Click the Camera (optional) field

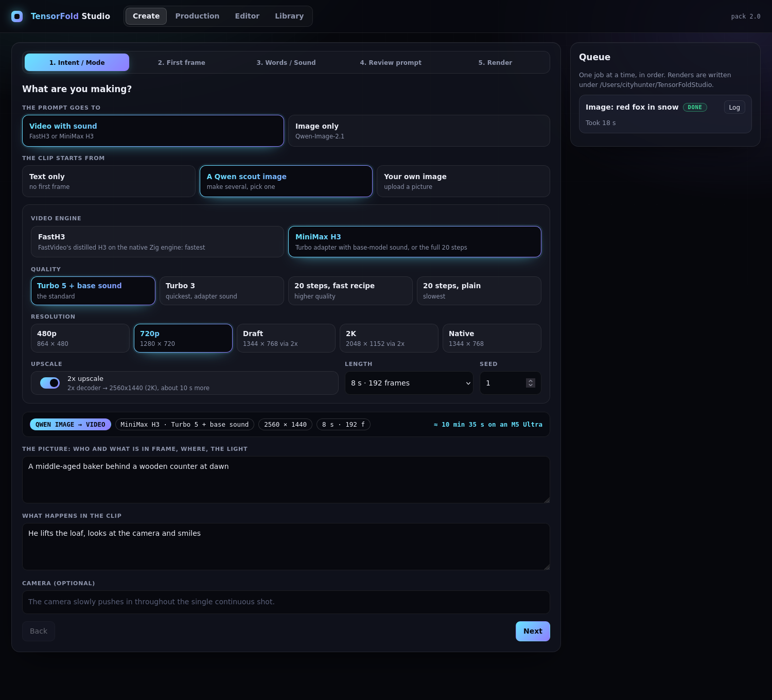click(286, 602)
